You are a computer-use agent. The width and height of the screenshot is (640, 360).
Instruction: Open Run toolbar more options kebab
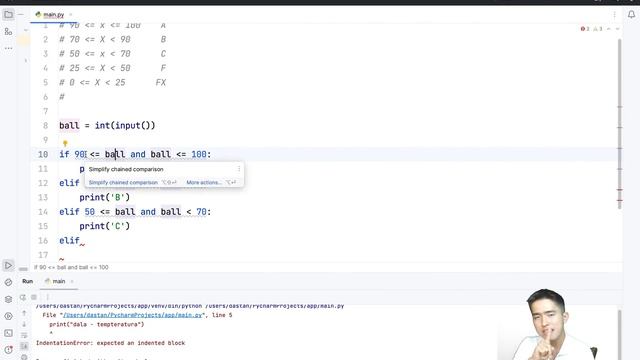pos(47,297)
